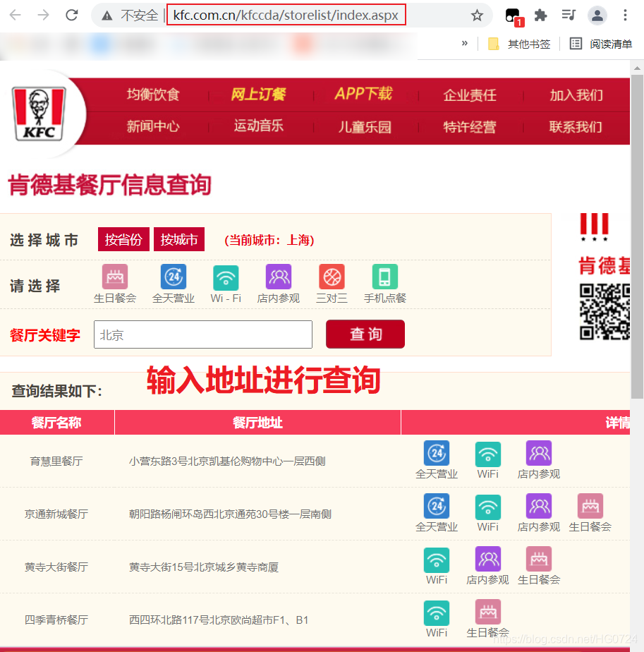The image size is (644, 652).
Task: Click current city text 当前城市：上海
Action: (269, 240)
